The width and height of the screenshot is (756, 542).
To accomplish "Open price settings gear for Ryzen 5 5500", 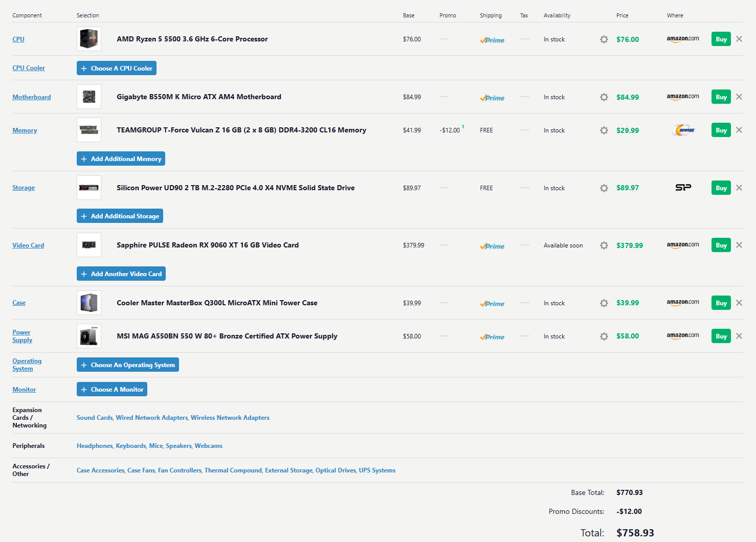I will pyautogui.click(x=604, y=39).
